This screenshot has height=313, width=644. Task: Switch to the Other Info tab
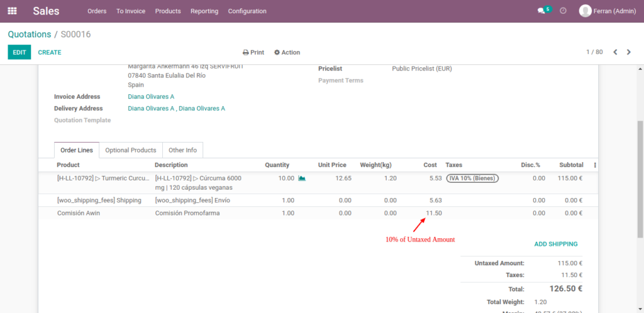click(x=183, y=150)
